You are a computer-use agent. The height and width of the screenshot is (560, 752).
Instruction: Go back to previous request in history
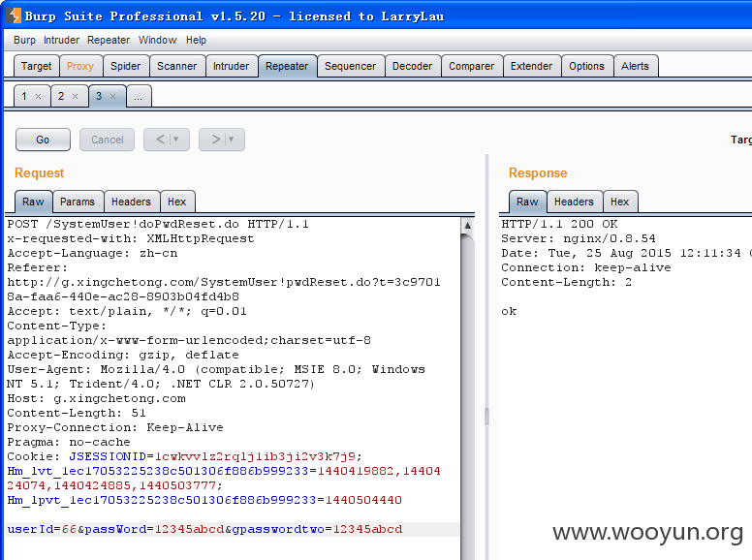tap(160, 140)
